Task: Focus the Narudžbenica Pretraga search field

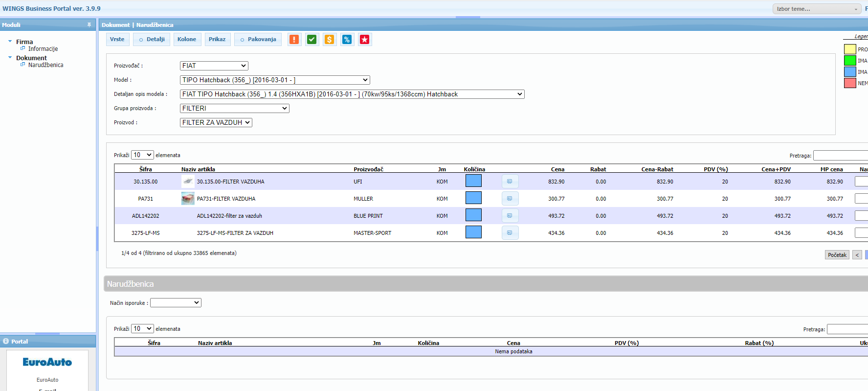Action: (847, 329)
